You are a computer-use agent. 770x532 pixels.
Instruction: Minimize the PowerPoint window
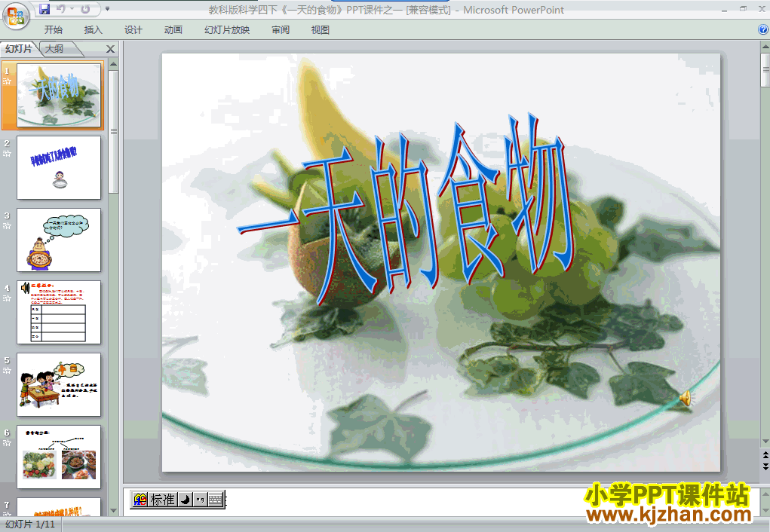point(724,9)
